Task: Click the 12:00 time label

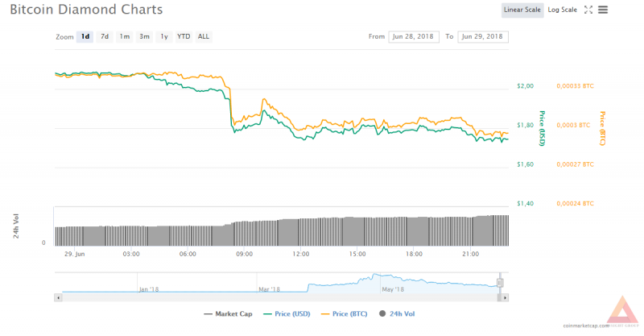Action: point(300,254)
